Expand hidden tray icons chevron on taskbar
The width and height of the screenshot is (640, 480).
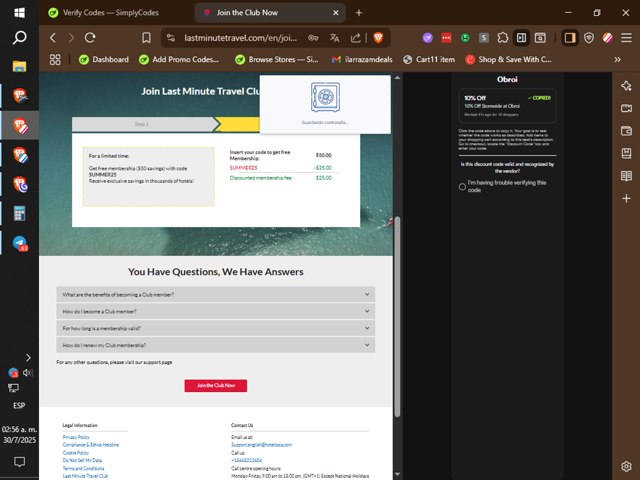click(x=28, y=358)
